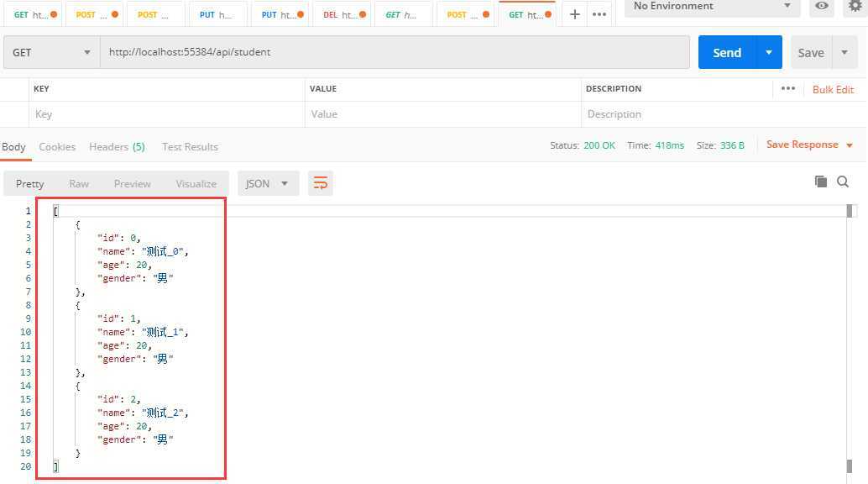This screenshot has width=868, height=484.
Task: Click the "id": 0 line in response
Action: point(118,238)
